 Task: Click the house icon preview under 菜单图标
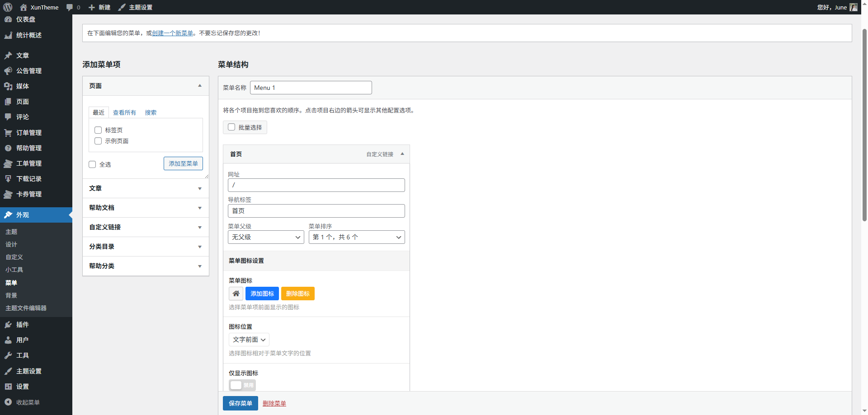coord(236,294)
